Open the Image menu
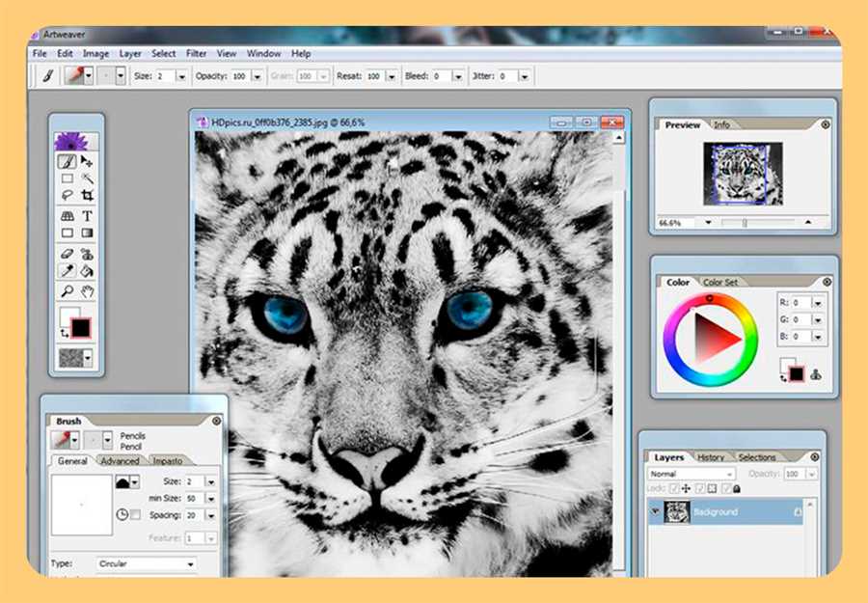 pos(95,54)
